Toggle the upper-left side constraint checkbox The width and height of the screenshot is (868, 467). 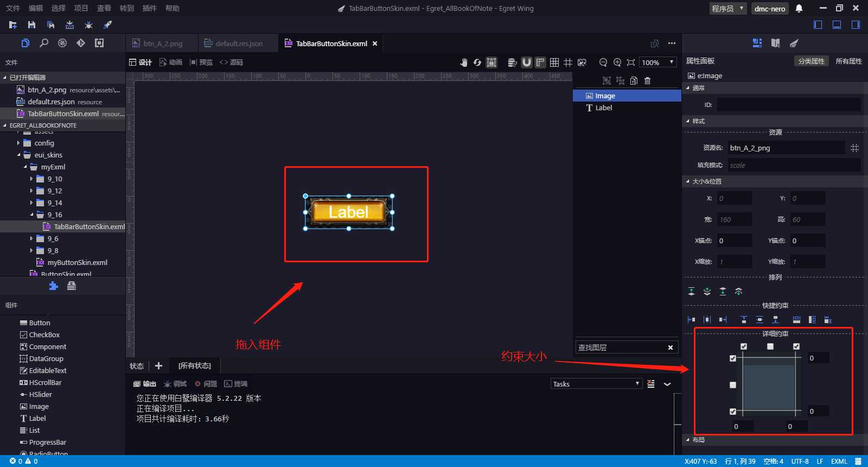tap(733, 358)
